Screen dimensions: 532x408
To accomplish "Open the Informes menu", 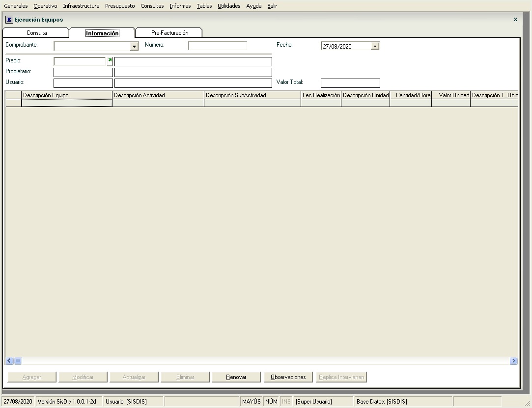I will tap(180, 6).
